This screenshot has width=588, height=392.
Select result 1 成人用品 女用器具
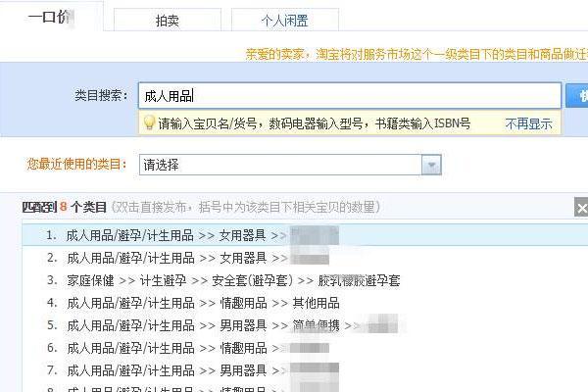(305, 235)
